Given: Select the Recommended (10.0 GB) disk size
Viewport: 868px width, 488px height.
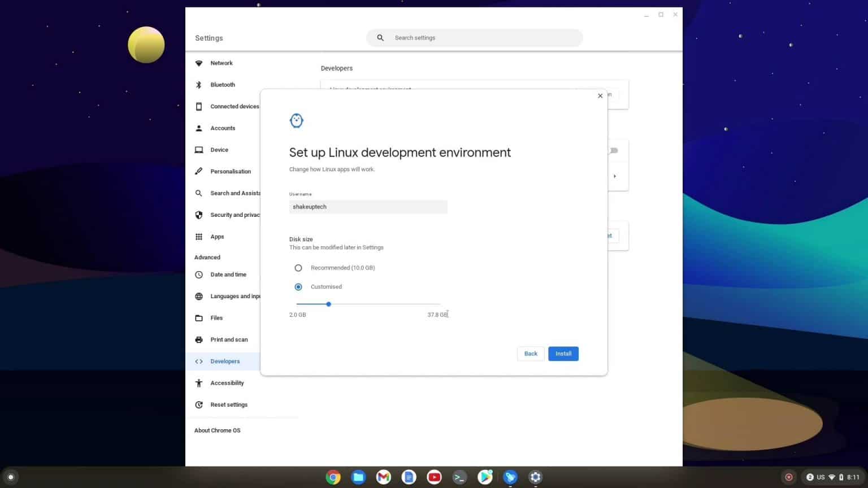Looking at the screenshot, I should coord(298,268).
